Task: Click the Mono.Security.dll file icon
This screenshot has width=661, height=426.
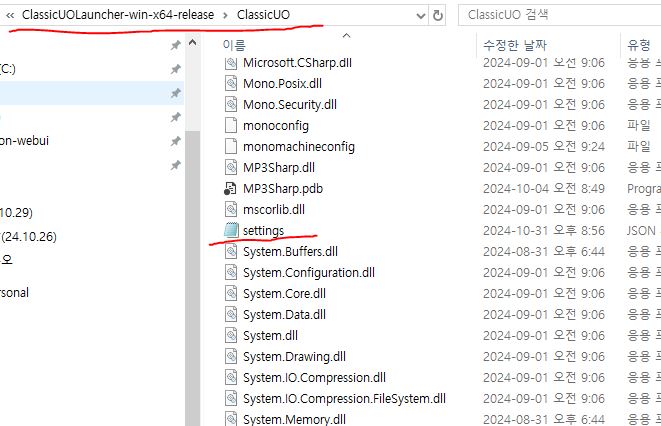Action: [x=231, y=104]
